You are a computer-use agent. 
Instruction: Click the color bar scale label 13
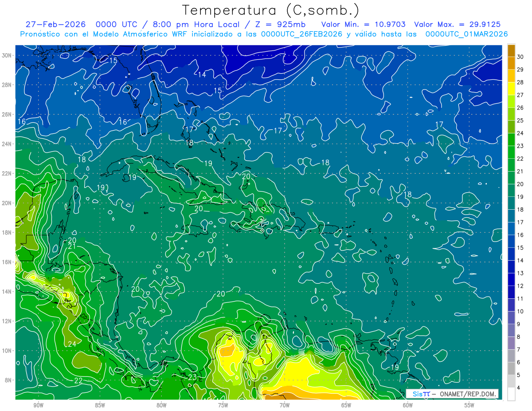click(x=520, y=273)
